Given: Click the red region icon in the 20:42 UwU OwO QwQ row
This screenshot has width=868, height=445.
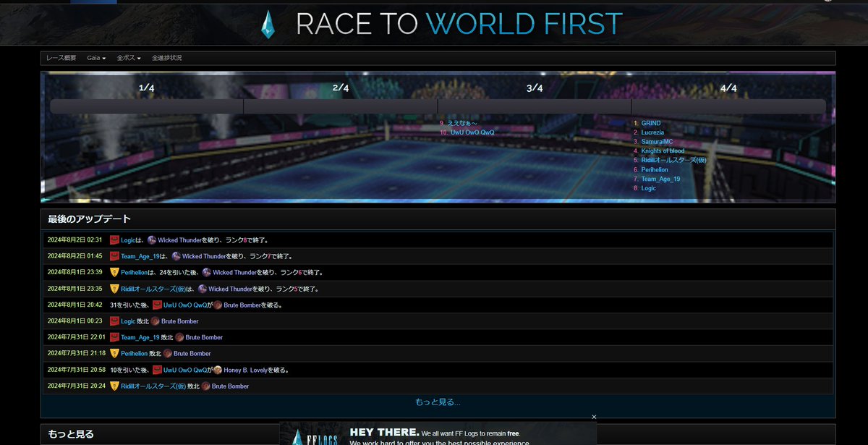Looking at the screenshot, I should [x=157, y=305].
